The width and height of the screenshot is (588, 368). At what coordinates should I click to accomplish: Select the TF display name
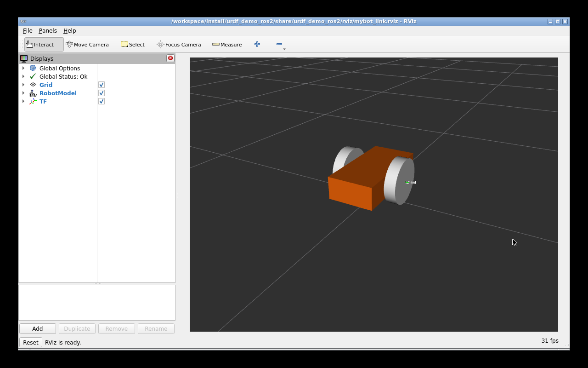43,101
